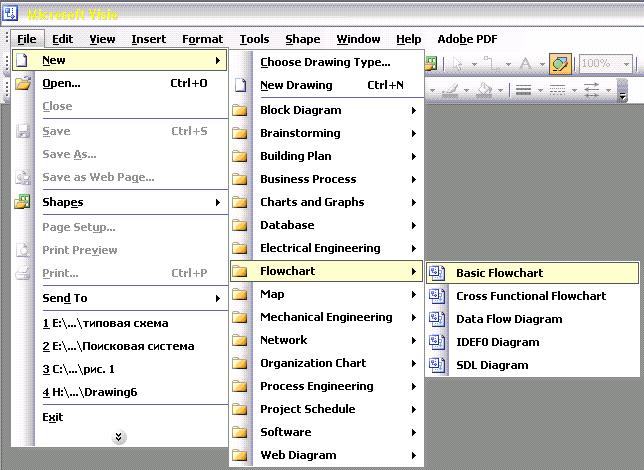This screenshot has width=644, height=470.
Task: Click the Data Flow Diagram icon
Action: click(437, 319)
